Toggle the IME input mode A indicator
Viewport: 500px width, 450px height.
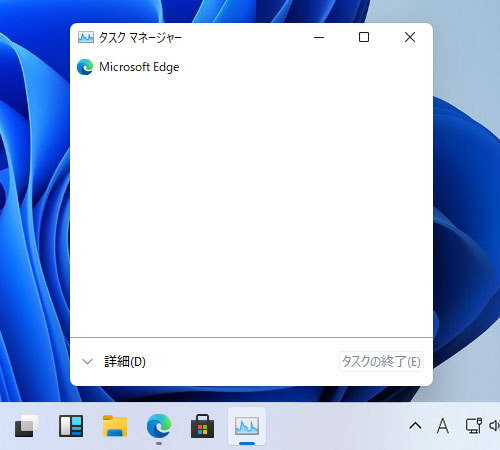click(x=443, y=426)
